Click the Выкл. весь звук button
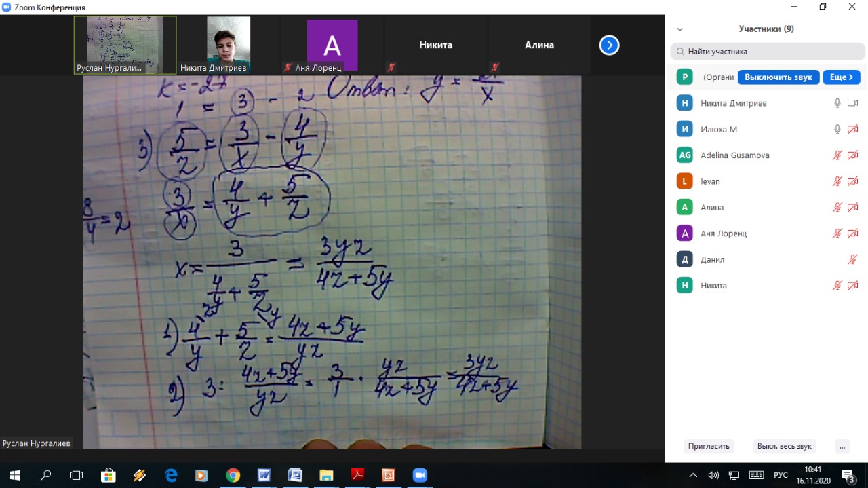The width and height of the screenshot is (868, 488). click(x=784, y=446)
